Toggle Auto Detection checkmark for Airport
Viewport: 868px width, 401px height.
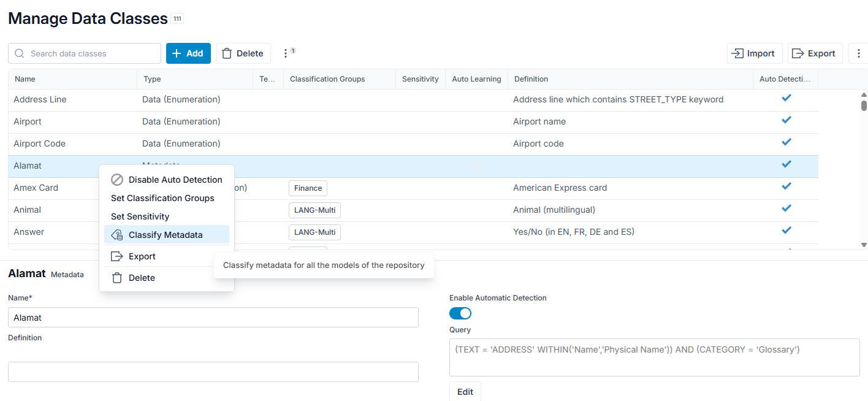pos(786,120)
